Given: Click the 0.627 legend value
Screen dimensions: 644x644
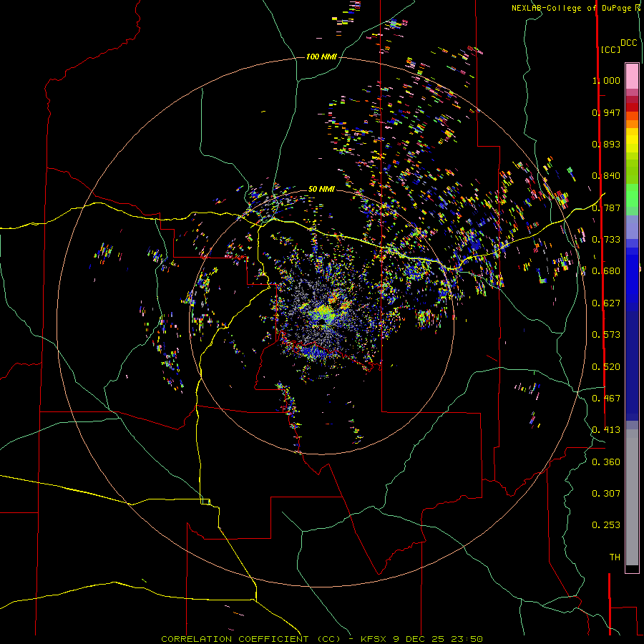Looking at the screenshot, I should [x=606, y=303].
